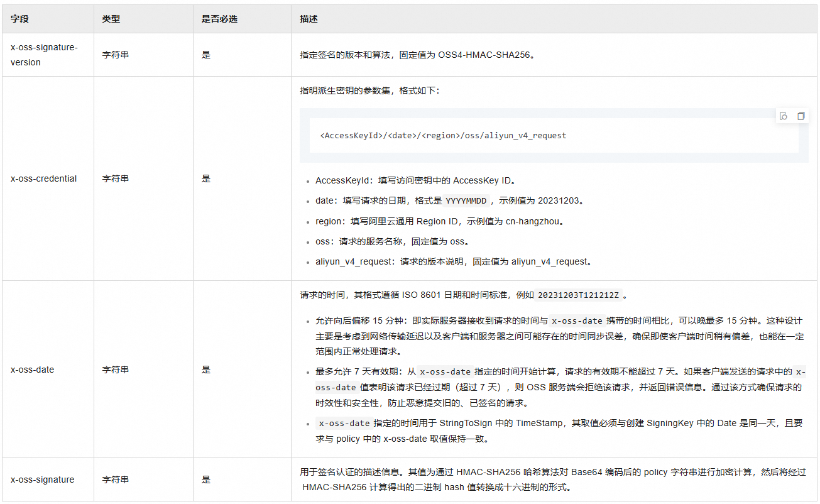Click the ISO 8601 请求的时间 sentence

click(463, 295)
